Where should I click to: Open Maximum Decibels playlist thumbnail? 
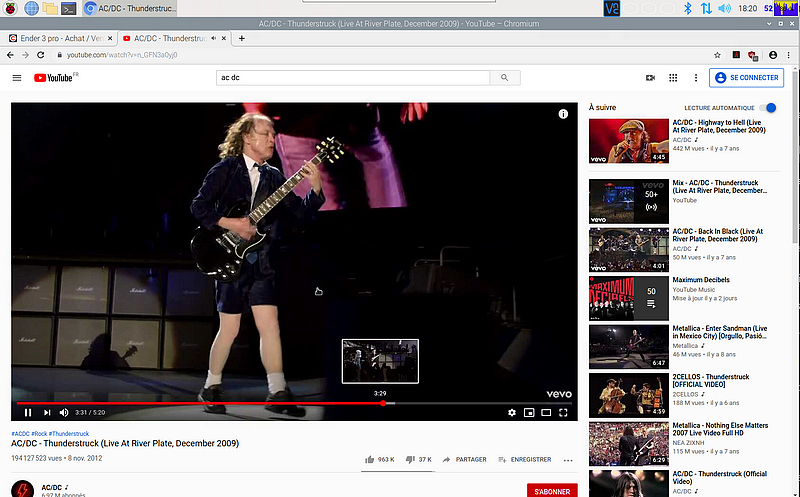pos(629,299)
